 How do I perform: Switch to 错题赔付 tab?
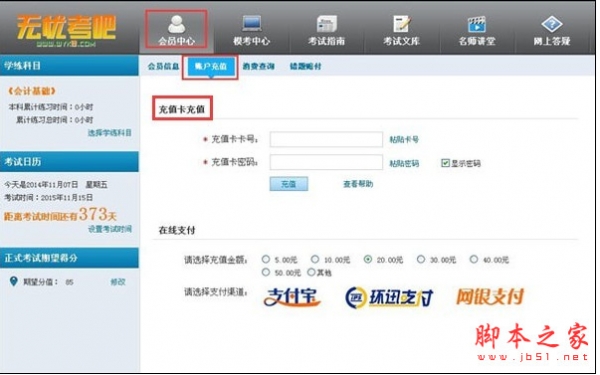[305, 66]
